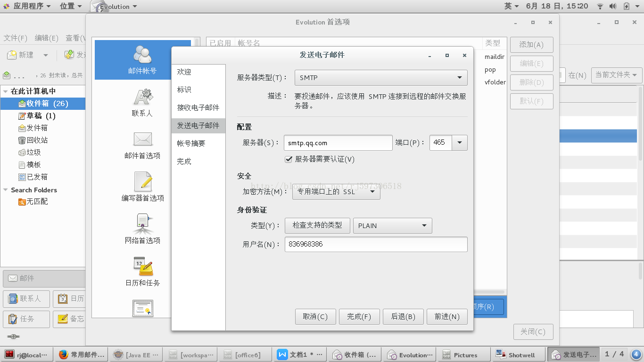The image size is (644, 362).
Task: Select Network Preferences icon
Action: coord(142,223)
